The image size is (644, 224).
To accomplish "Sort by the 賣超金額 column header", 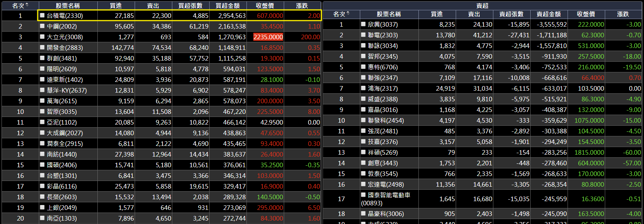I will [549, 14].
